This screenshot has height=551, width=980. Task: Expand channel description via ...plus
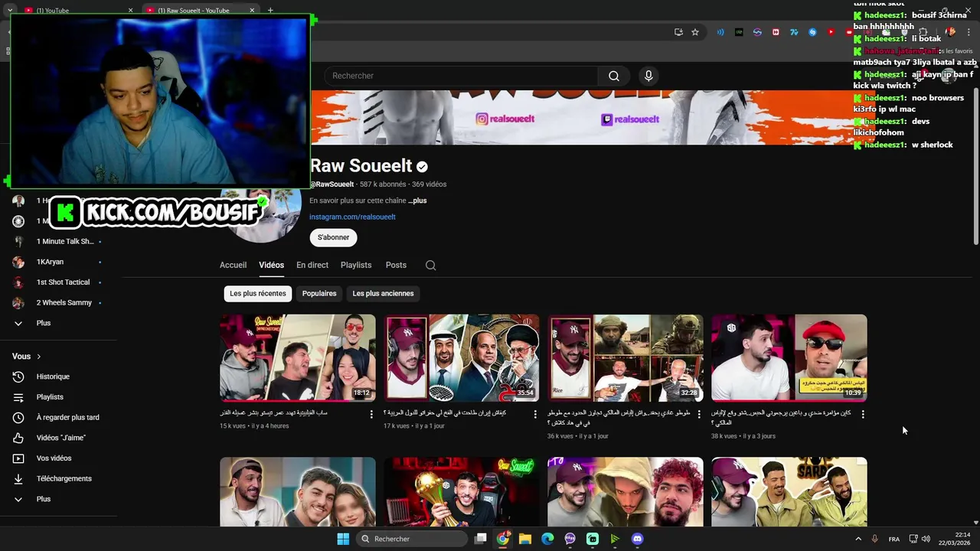(417, 201)
